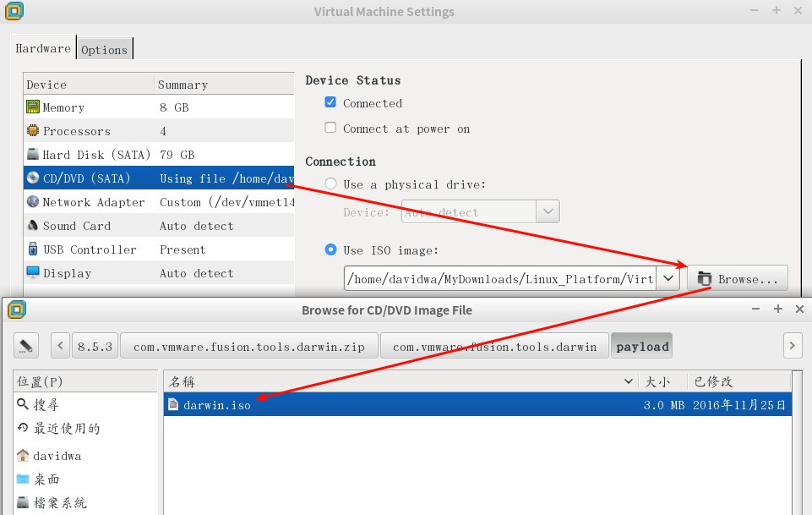Minimize the Browse for CD/DVD Image File dialog

click(x=755, y=309)
